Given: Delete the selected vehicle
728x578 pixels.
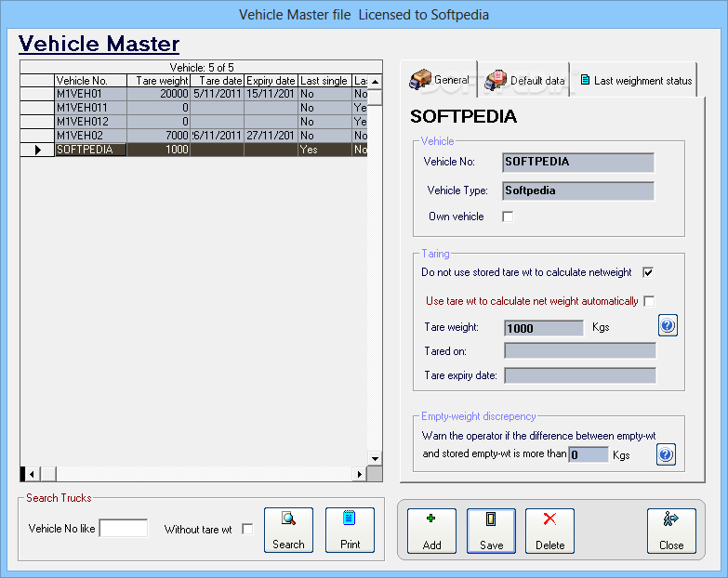Looking at the screenshot, I should 549,531.
